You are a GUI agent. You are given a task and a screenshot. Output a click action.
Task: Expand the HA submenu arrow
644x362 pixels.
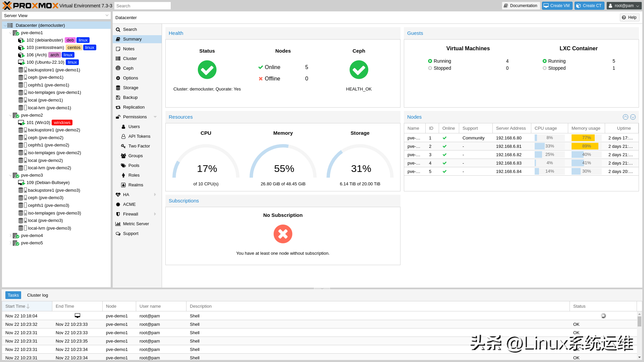pos(155,195)
